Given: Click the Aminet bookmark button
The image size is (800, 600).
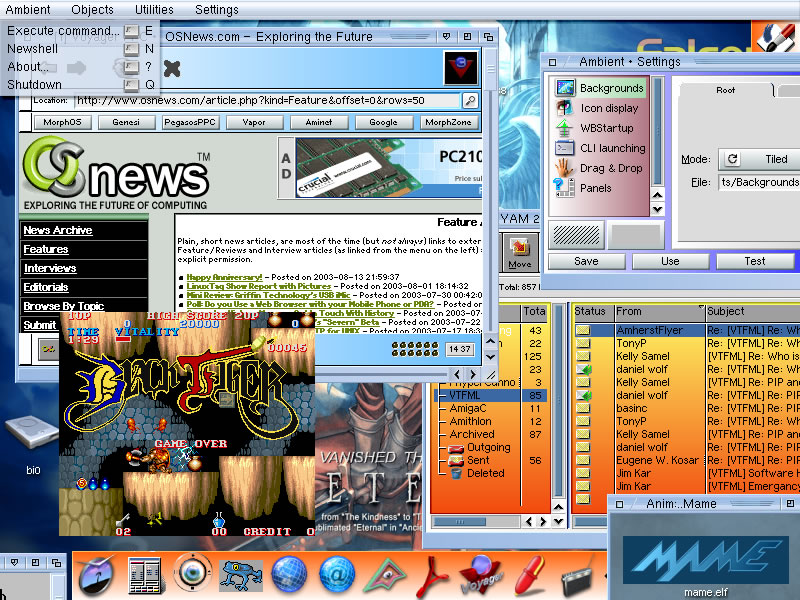Looking at the screenshot, I should click(319, 122).
